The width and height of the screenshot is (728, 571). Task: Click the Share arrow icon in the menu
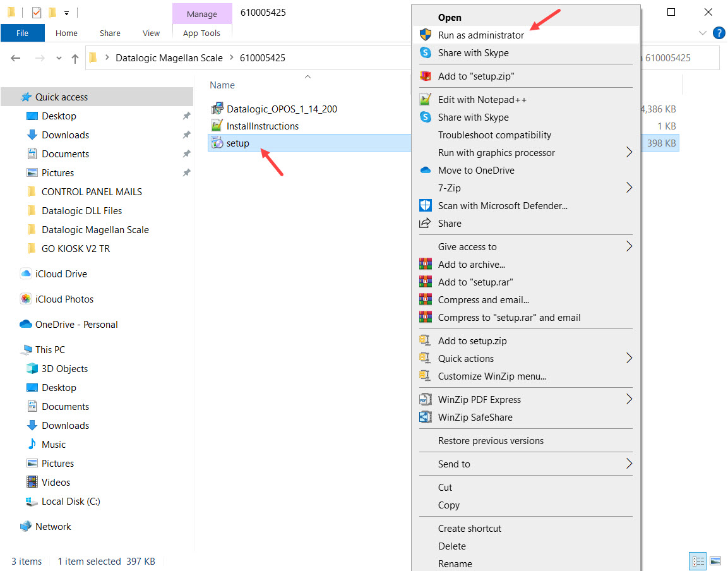[426, 223]
